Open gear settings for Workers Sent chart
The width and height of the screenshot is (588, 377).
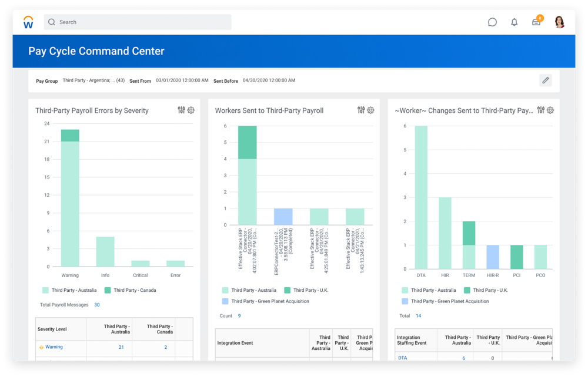(370, 110)
